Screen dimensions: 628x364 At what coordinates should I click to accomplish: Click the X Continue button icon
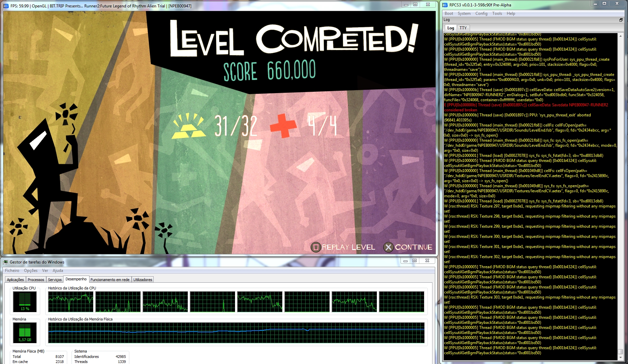(388, 247)
